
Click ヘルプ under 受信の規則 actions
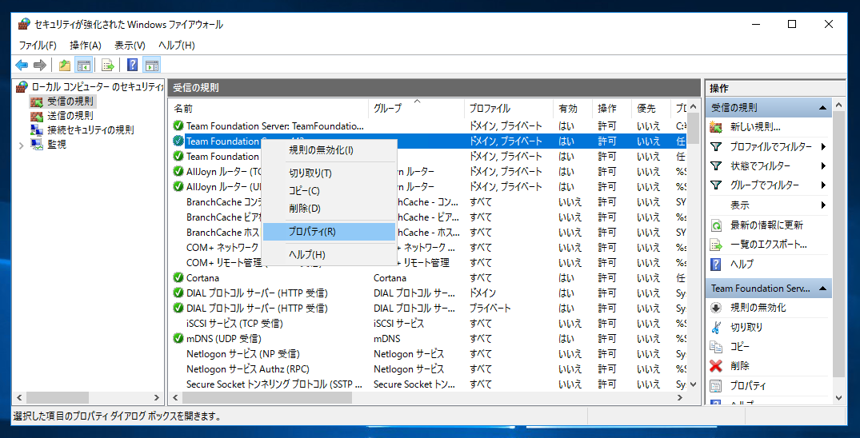click(742, 264)
